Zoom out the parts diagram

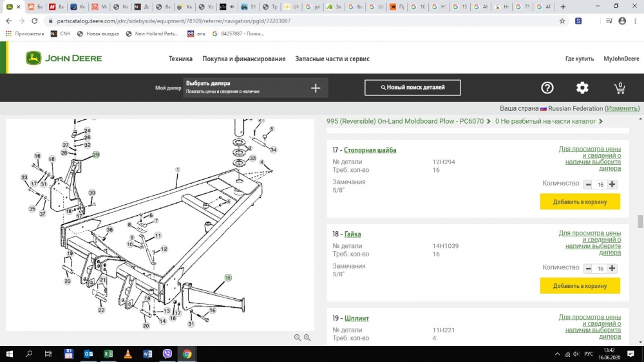click(x=298, y=338)
